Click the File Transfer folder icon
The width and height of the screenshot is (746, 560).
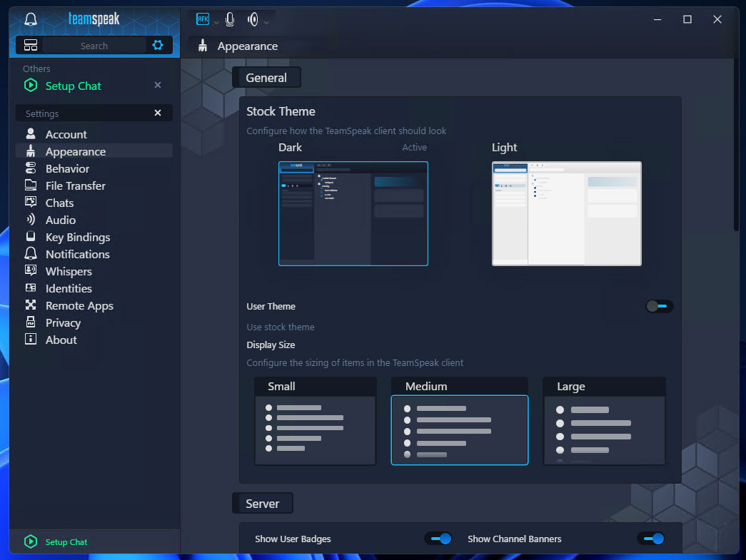[x=31, y=185]
